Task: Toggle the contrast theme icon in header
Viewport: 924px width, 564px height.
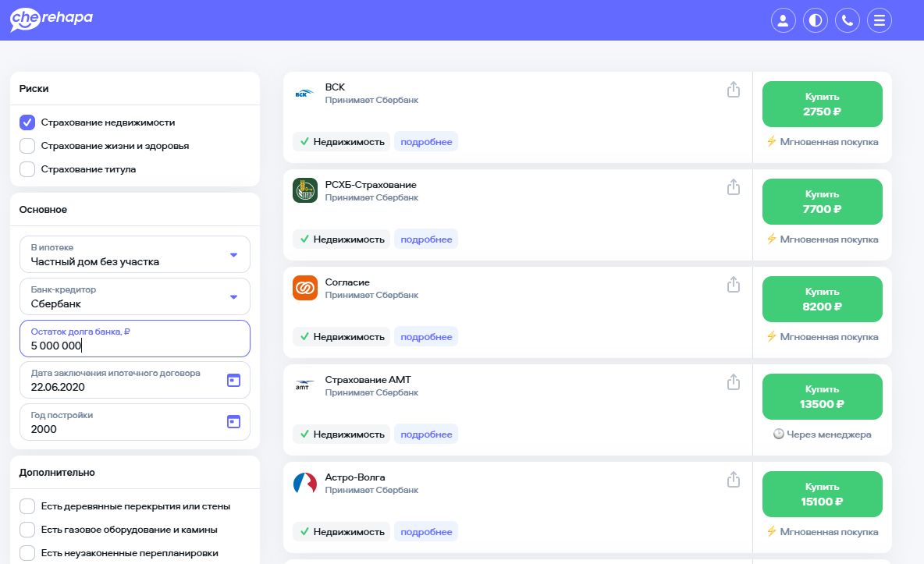Action: point(815,20)
